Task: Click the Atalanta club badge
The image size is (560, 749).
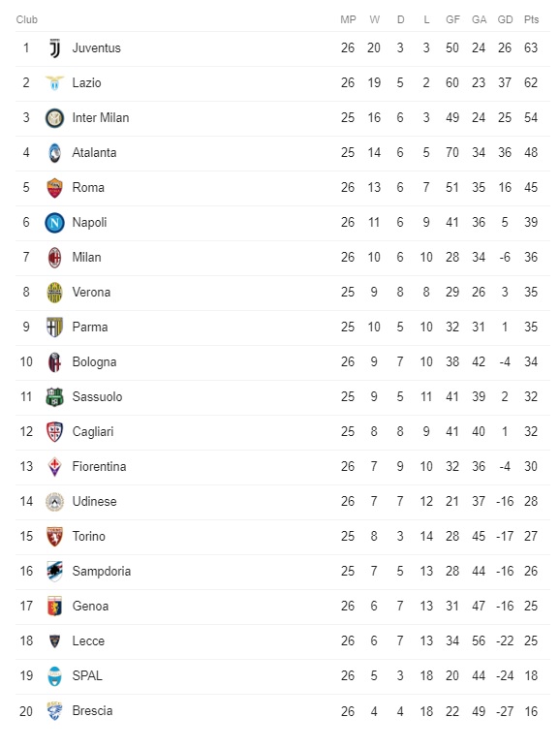Action: tap(54, 153)
